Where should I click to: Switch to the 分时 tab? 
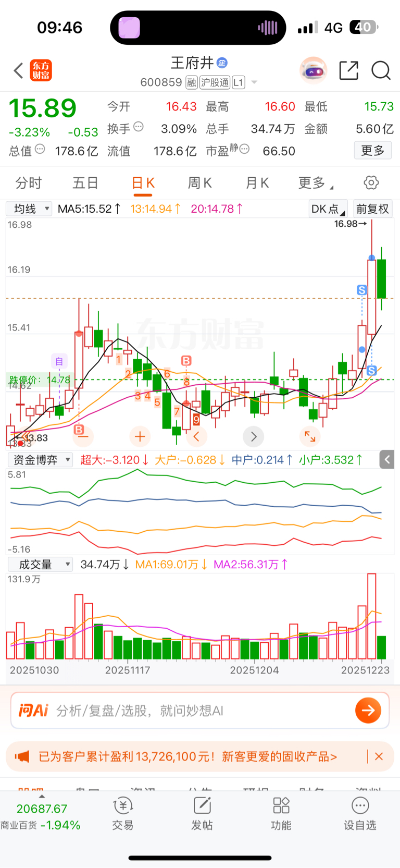(x=28, y=183)
